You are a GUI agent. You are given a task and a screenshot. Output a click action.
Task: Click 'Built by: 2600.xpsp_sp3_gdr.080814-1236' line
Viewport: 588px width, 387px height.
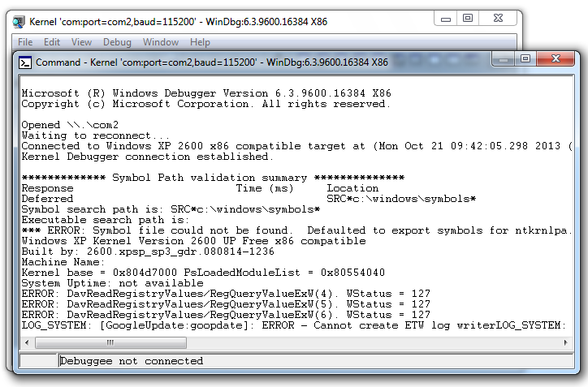pyautogui.click(x=148, y=251)
